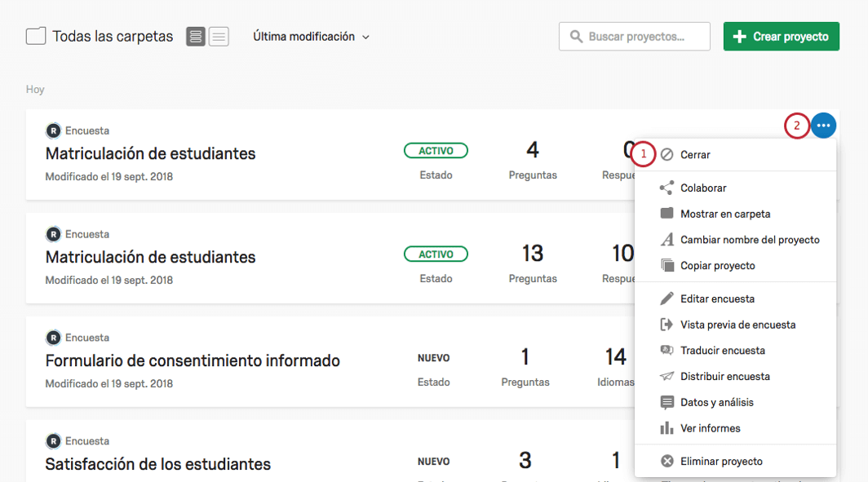Click the Ver informes bar chart icon
868x482 pixels.
(x=667, y=428)
